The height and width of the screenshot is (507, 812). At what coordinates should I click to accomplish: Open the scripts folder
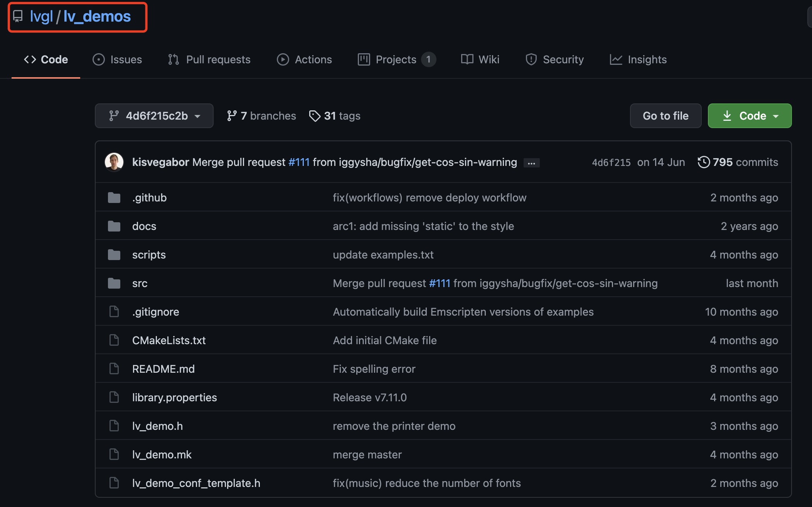click(149, 255)
